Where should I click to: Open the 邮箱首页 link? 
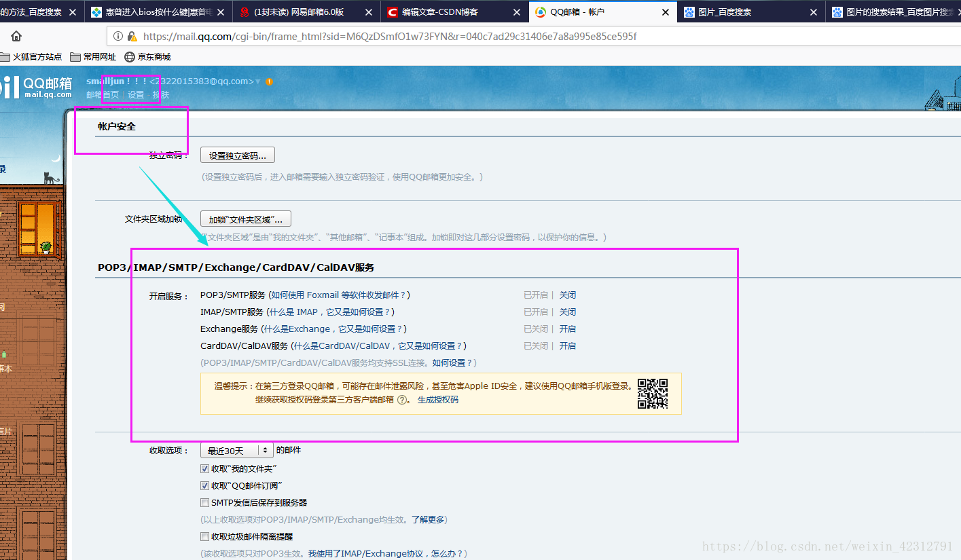point(103,95)
